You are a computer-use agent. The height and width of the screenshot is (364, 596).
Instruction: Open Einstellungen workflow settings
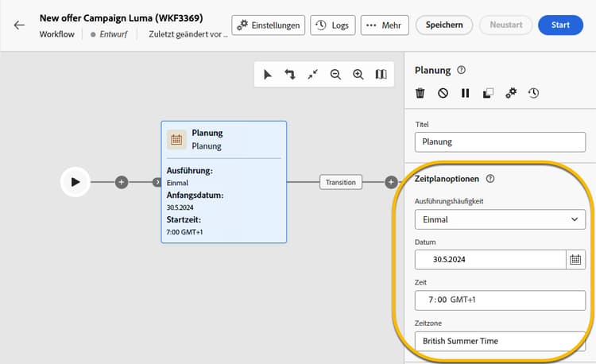click(269, 25)
